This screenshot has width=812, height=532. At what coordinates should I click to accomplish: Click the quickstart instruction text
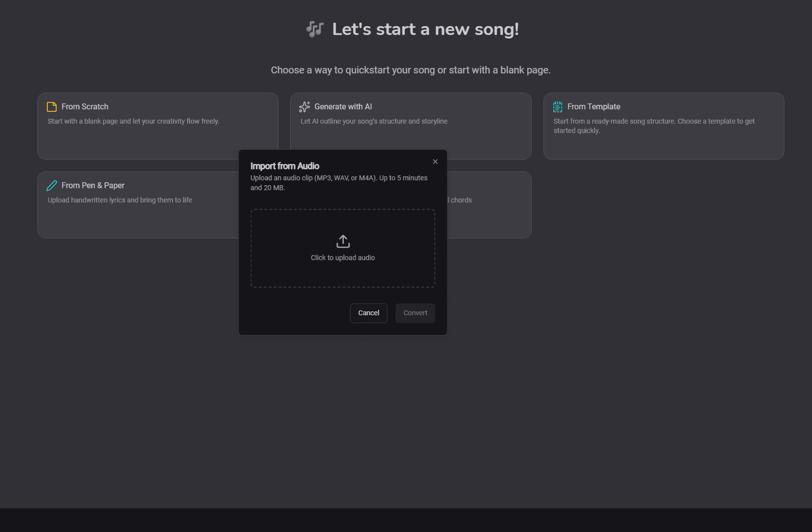(x=410, y=69)
